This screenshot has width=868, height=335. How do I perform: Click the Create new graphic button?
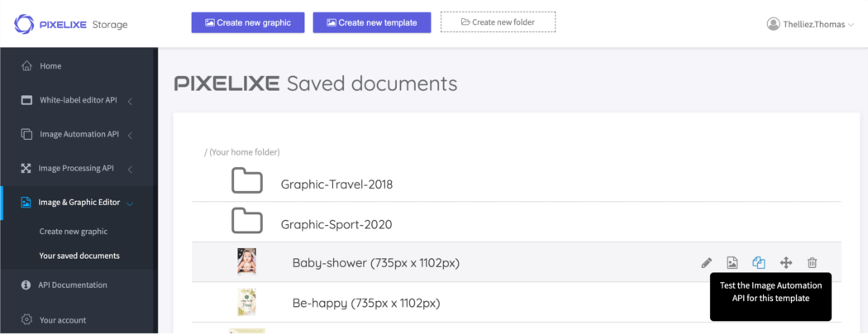click(x=248, y=22)
